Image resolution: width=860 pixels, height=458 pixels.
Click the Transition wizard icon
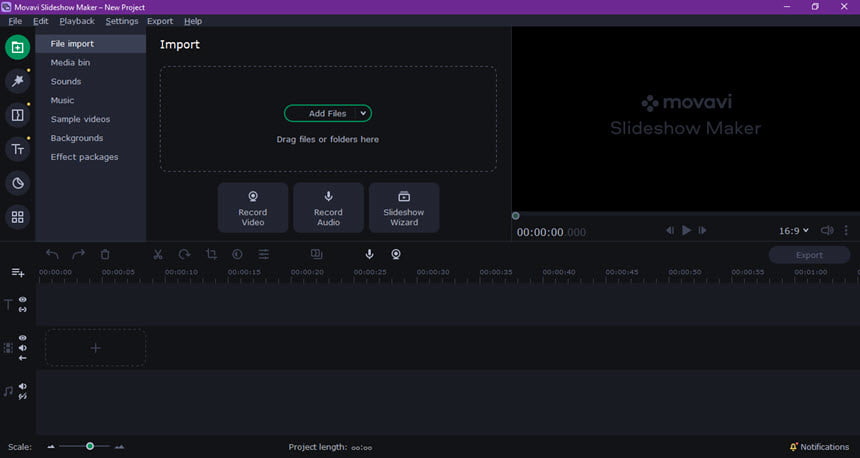[316, 253]
